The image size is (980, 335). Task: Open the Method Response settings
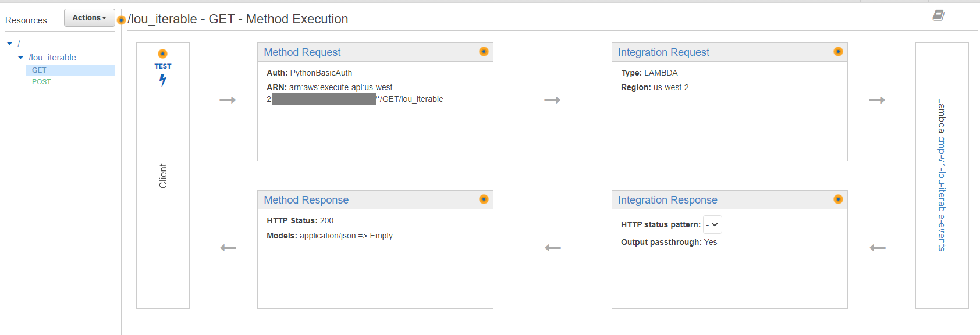[x=306, y=200]
